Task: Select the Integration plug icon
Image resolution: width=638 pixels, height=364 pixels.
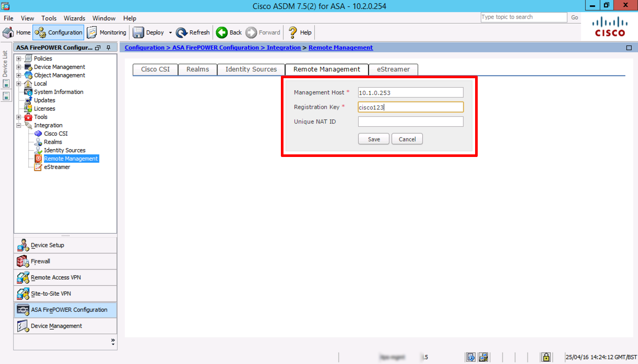Action: click(x=28, y=125)
